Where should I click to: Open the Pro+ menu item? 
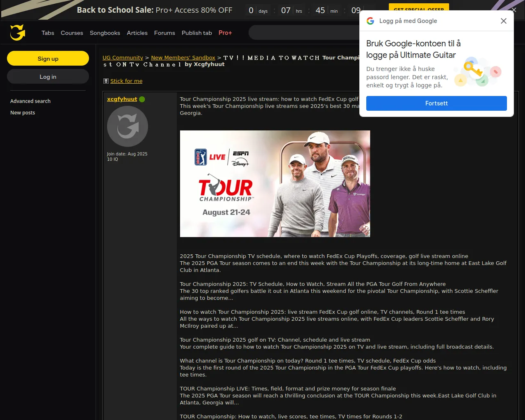click(225, 33)
